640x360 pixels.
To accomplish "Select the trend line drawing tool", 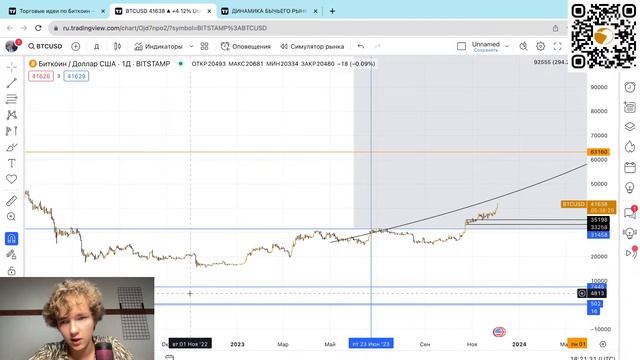I will 11,83.
